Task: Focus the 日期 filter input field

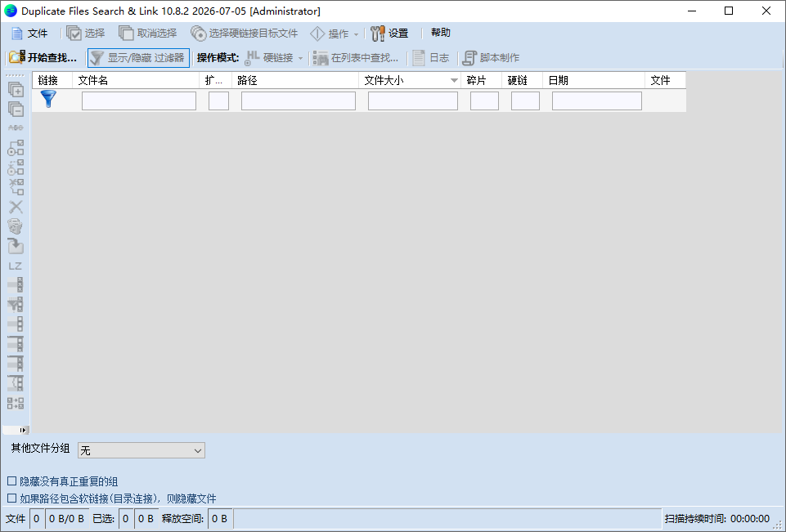Action: click(597, 101)
